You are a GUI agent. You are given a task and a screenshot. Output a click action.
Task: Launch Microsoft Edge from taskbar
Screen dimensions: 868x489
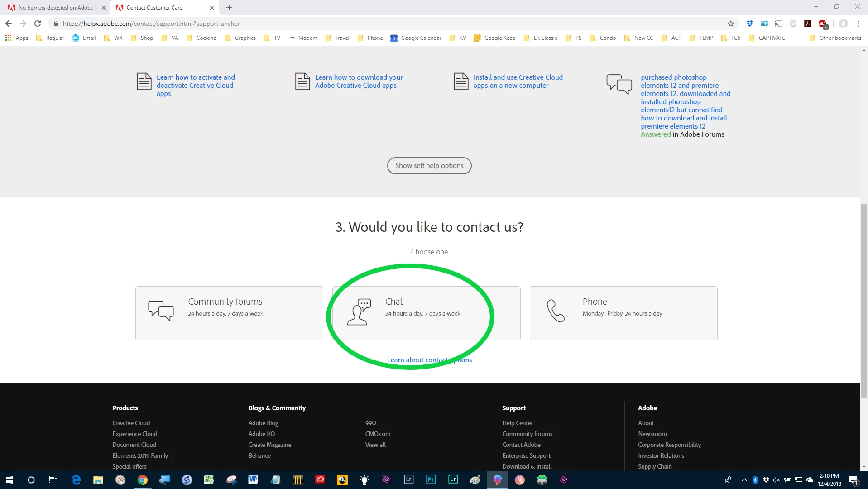click(76, 480)
